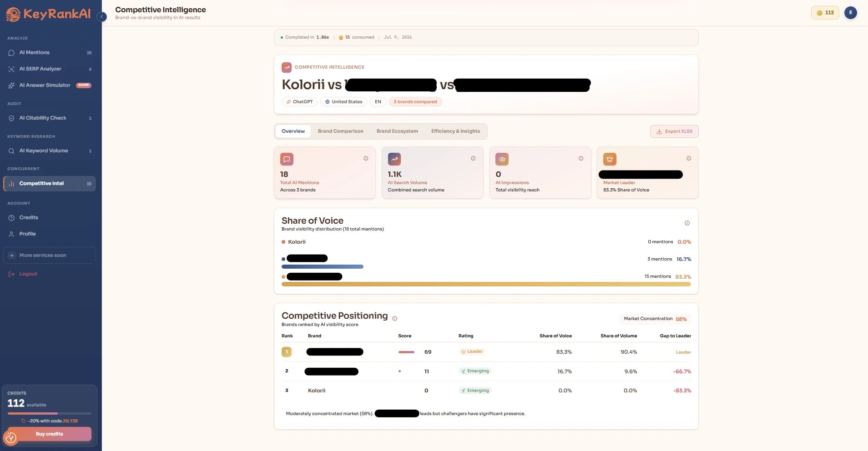This screenshot has height=451, width=868.
Task: Click the KeyRankAI logo
Action: (x=48, y=14)
